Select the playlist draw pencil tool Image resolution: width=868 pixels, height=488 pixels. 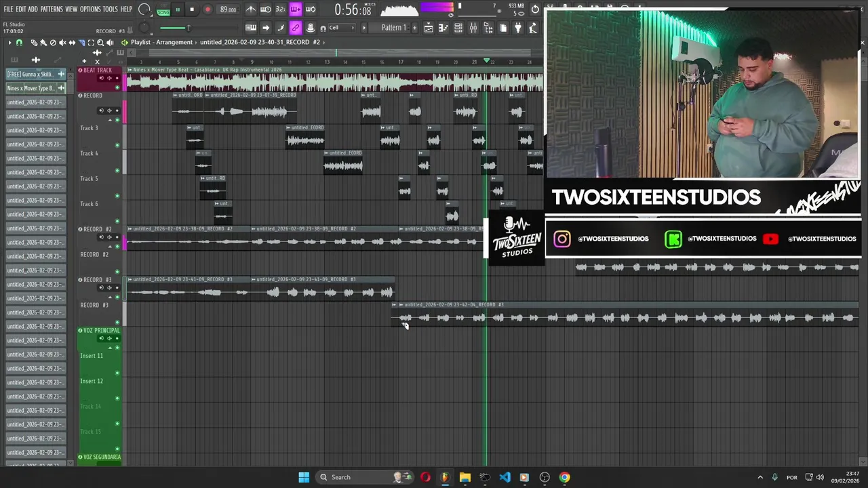click(34, 43)
